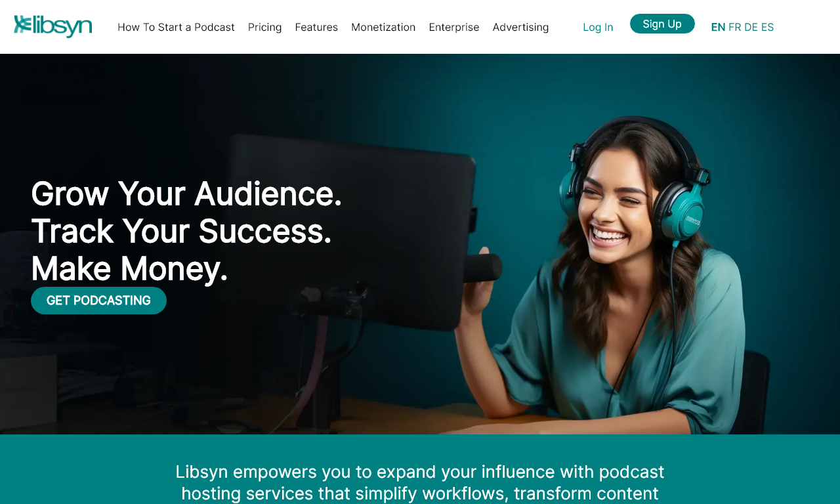Image resolution: width=840 pixels, height=504 pixels.
Task: Switch site language to FR
Action: (734, 27)
